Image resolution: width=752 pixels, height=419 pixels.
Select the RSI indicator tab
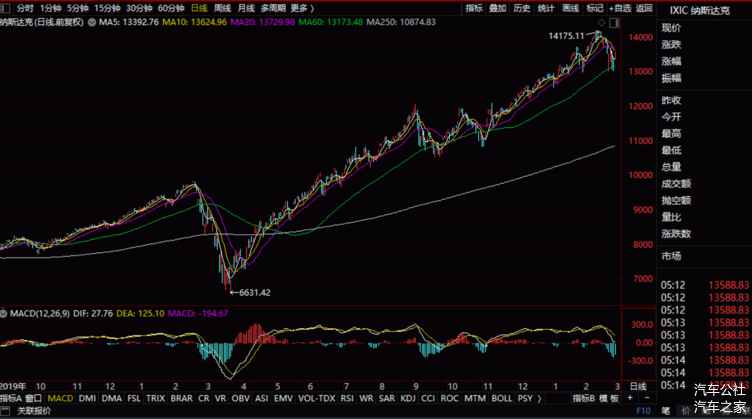coord(347,398)
